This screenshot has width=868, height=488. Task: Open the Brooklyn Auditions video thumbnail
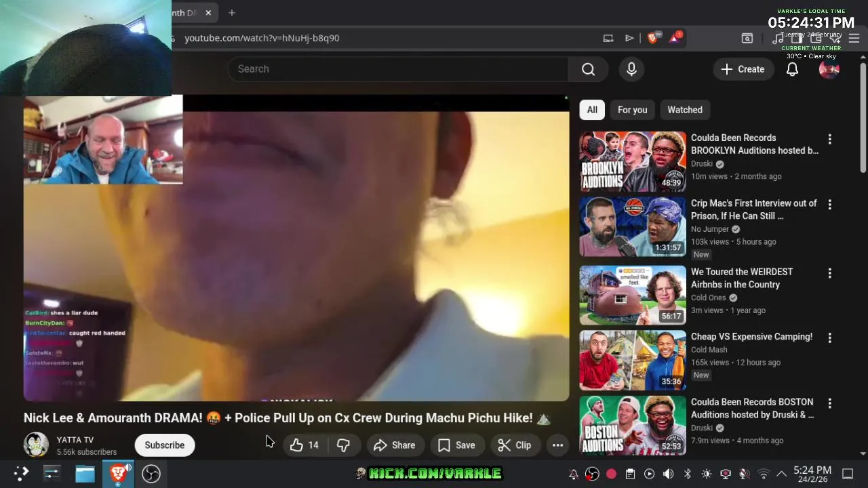[633, 161]
